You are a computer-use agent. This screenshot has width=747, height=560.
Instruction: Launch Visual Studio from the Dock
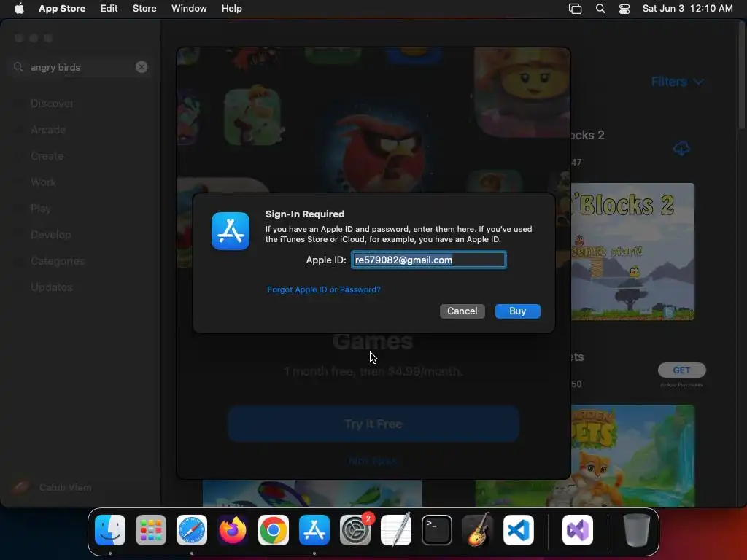pyautogui.click(x=578, y=530)
